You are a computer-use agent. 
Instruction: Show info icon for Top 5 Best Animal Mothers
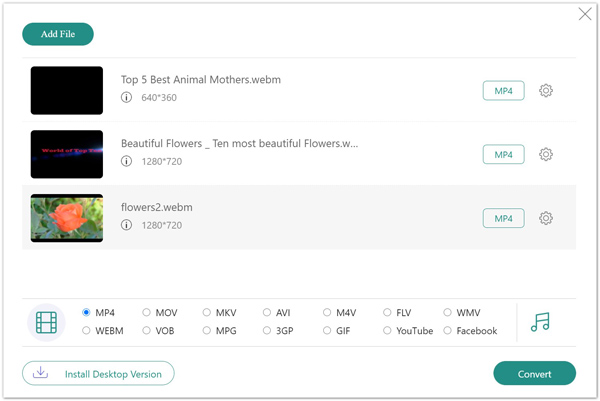127,98
